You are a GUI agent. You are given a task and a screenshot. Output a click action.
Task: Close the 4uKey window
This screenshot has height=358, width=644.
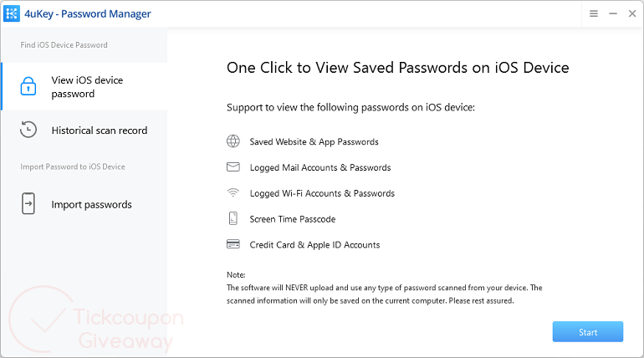(x=631, y=14)
